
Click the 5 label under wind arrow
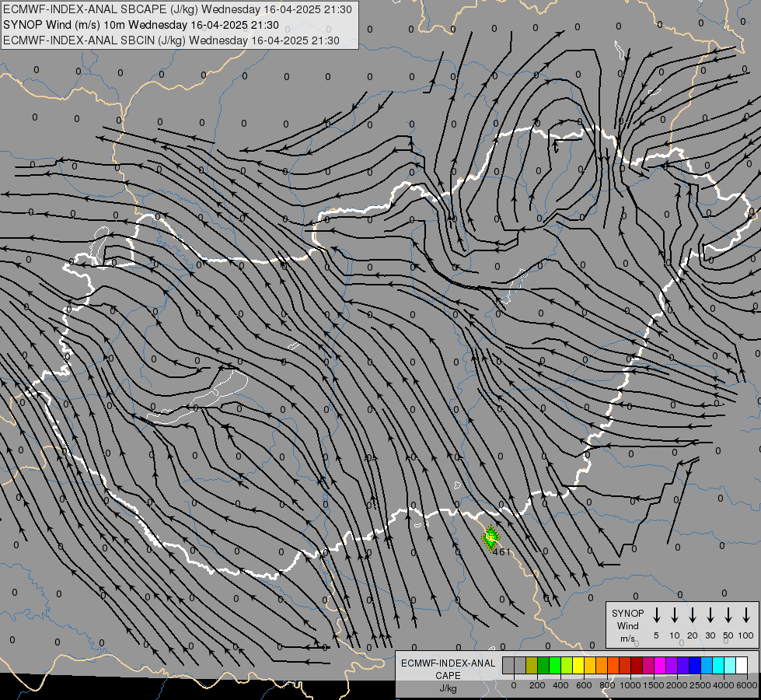656,635
